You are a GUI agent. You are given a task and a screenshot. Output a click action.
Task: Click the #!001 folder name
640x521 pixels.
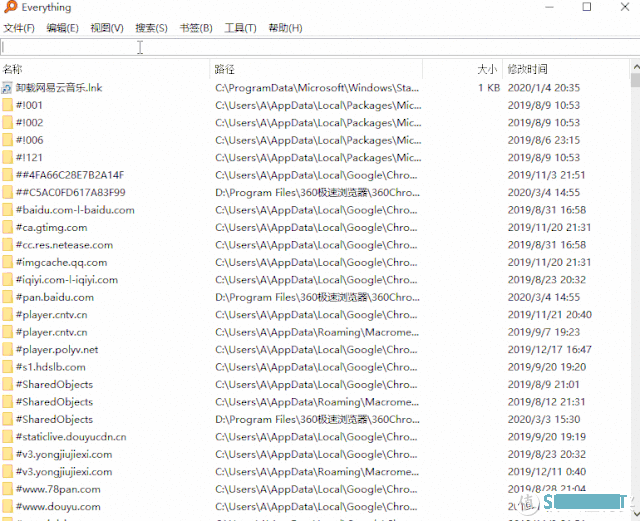coord(29,105)
